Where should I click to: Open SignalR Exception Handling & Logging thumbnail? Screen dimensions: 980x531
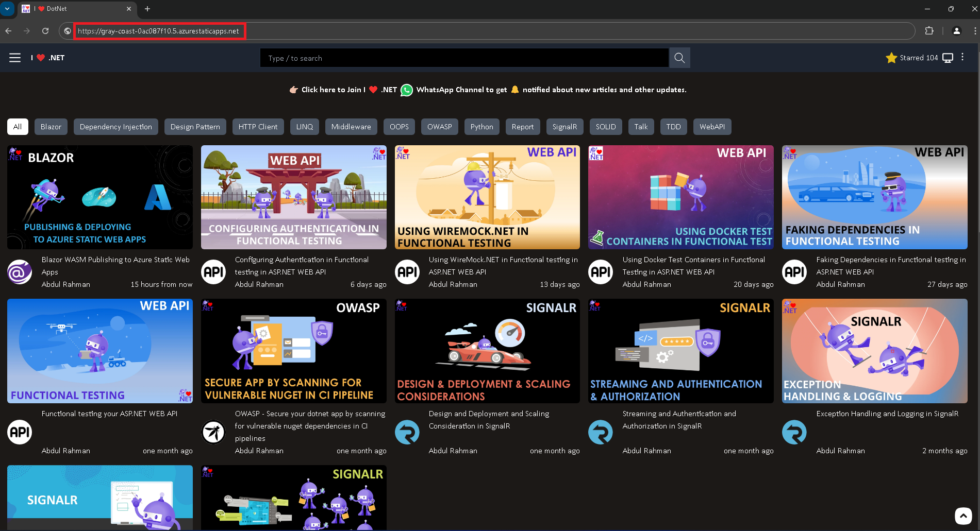(x=875, y=351)
